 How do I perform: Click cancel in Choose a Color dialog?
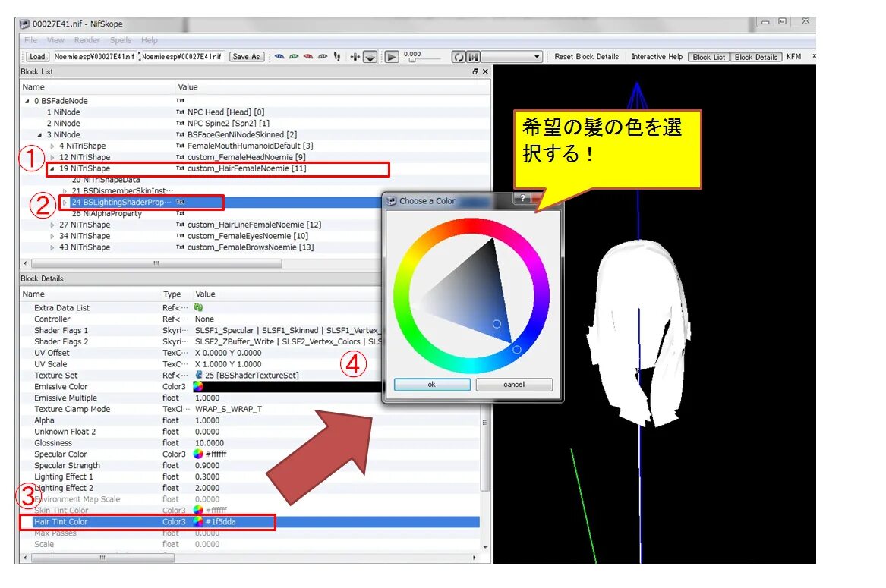coord(514,385)
